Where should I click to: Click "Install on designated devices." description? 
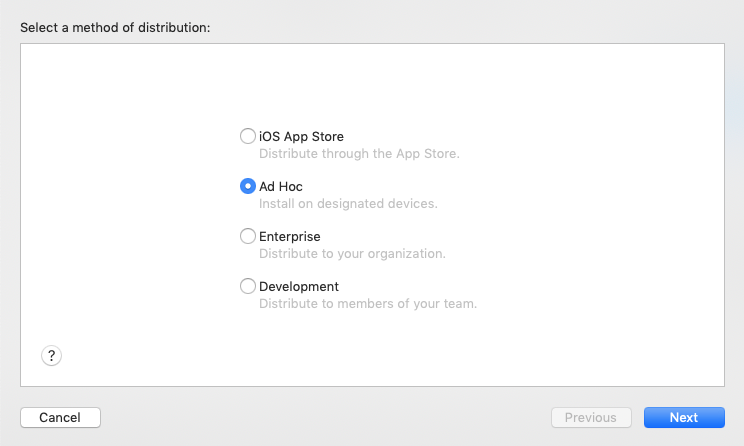coord(348,204)
